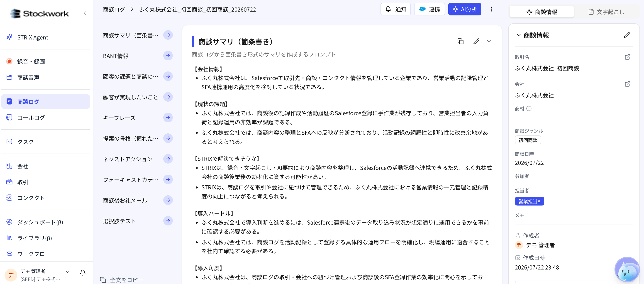The image size is (644, 284).
Task: Collapse the 商談情報 section chevron
Action: tap(519, 35)
